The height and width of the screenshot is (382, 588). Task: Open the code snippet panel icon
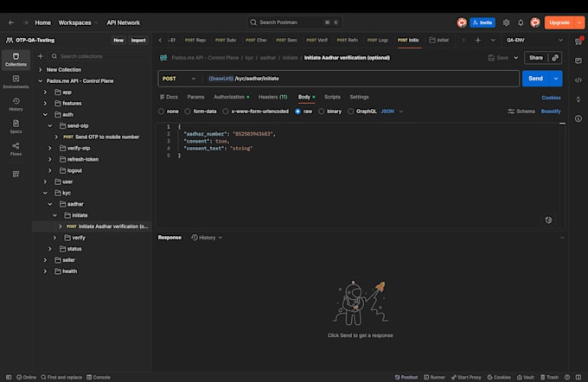click(578, 80)
